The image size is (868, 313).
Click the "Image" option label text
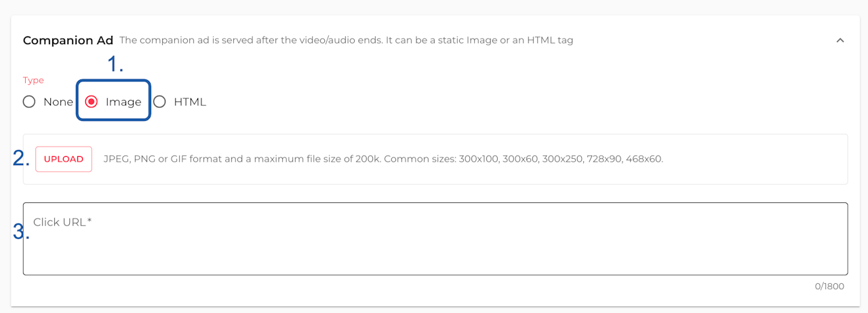123,102
